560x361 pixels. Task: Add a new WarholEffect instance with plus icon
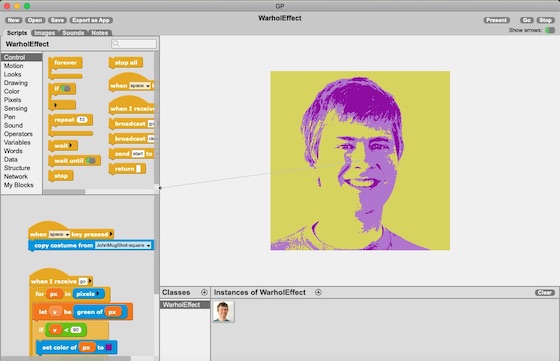pos(318,292)
